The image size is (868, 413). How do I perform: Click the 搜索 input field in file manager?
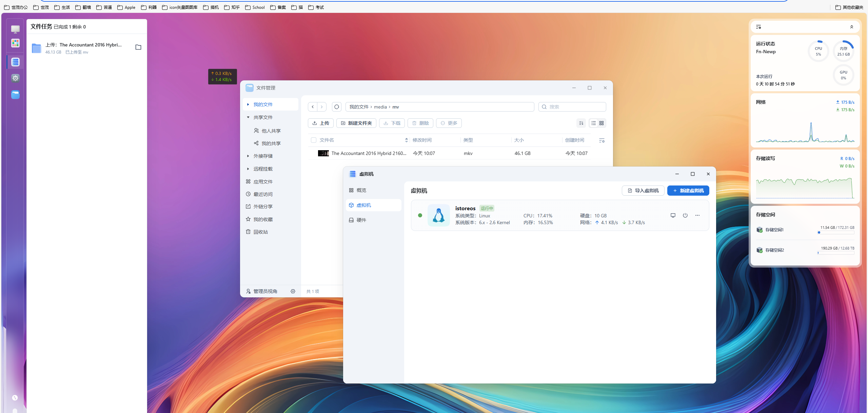[x=575, y=107]
